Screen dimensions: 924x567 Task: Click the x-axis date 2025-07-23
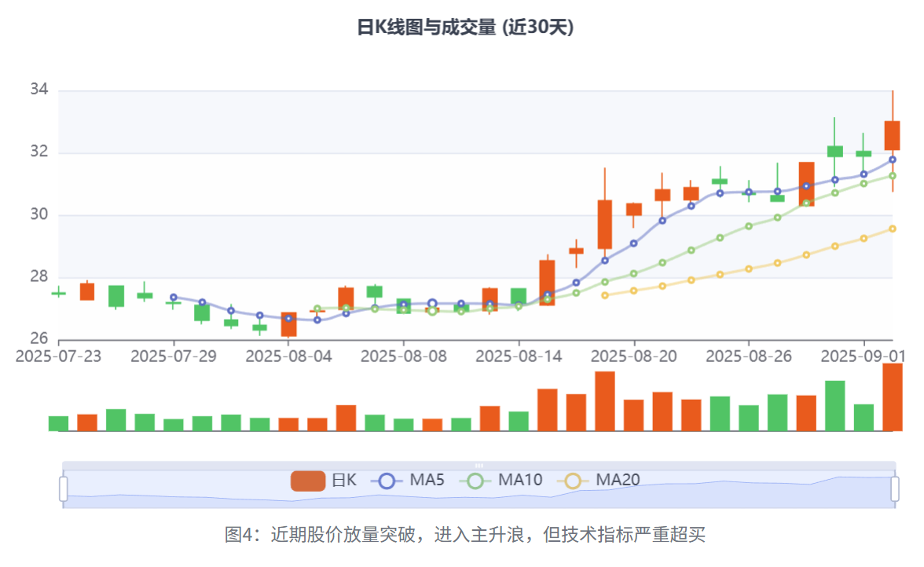coord(58,357)
